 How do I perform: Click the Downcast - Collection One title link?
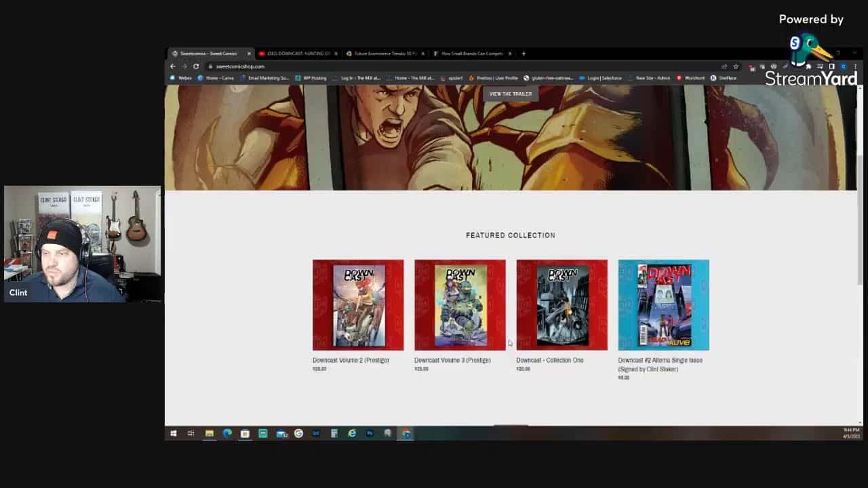point(549,361)
